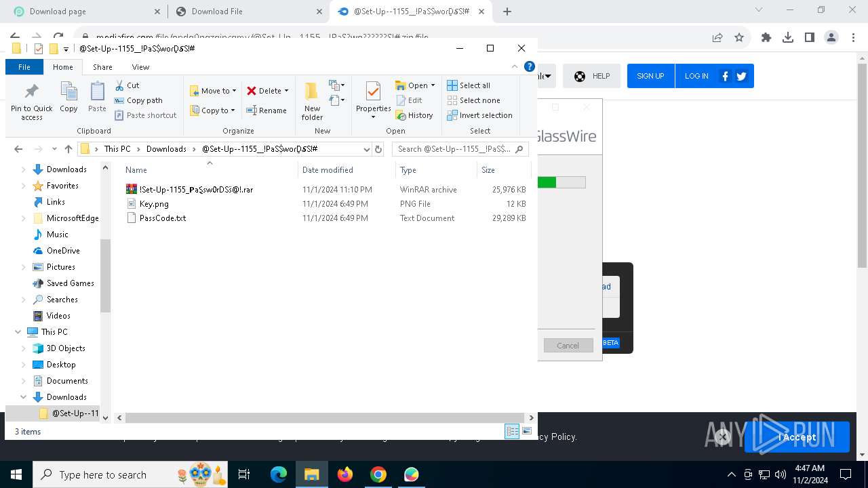
Task: Click Cancel in GlassWire dialog
Action: tap(568, 346)
